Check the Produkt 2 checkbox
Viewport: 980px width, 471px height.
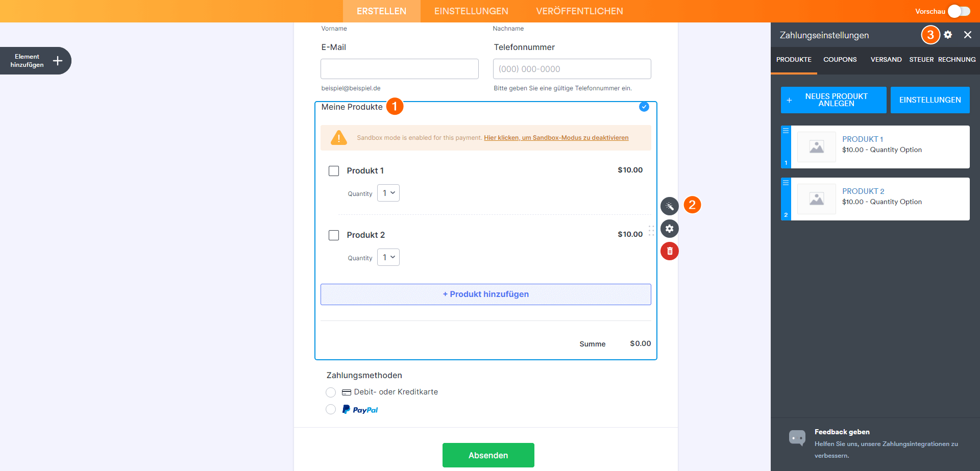(x=334, y=235)
